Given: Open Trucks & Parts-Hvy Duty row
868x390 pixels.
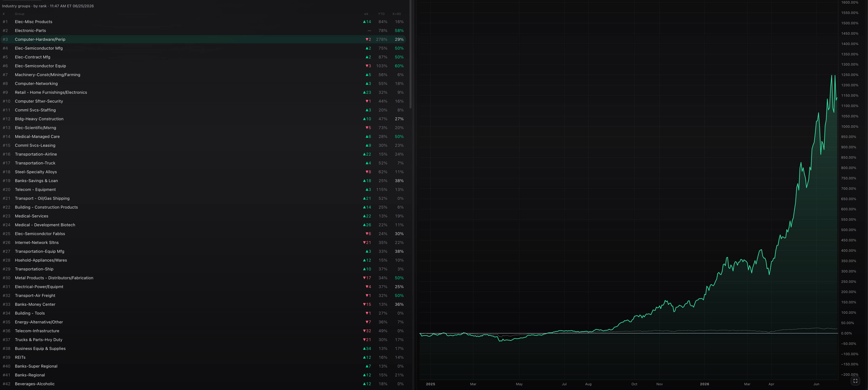Looking at the screenshot, I should point(203,340).
